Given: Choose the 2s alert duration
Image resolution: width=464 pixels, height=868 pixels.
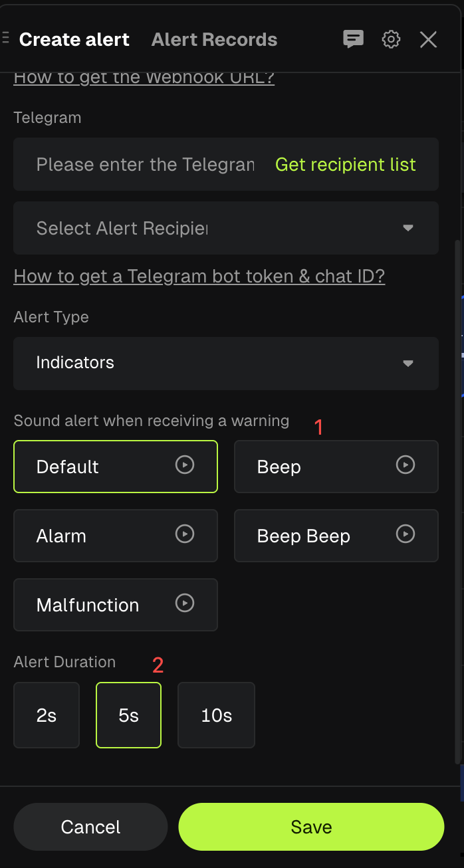Looking at the screenshot, I should tap(46, 714).
